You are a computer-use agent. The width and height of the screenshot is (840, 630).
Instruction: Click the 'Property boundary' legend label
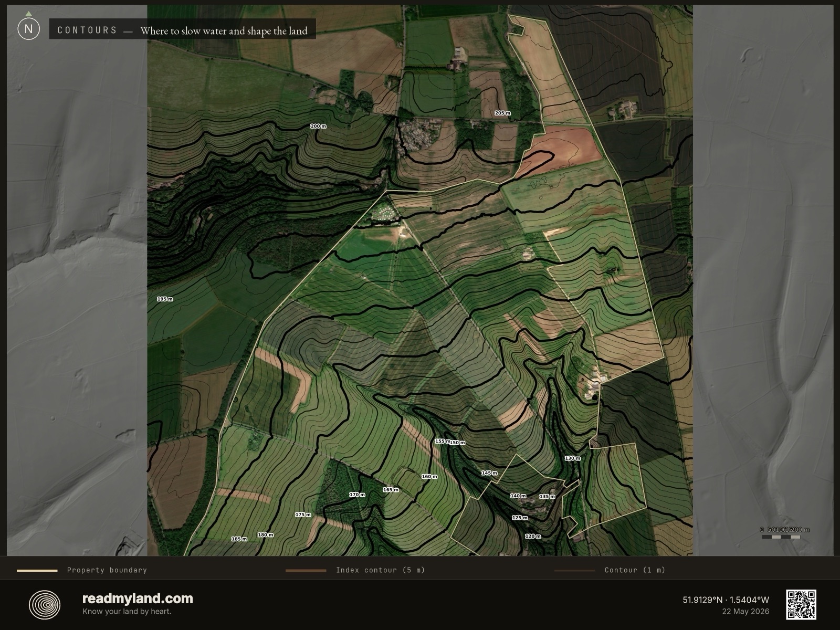pyautogui.click(x=107, y=570)
